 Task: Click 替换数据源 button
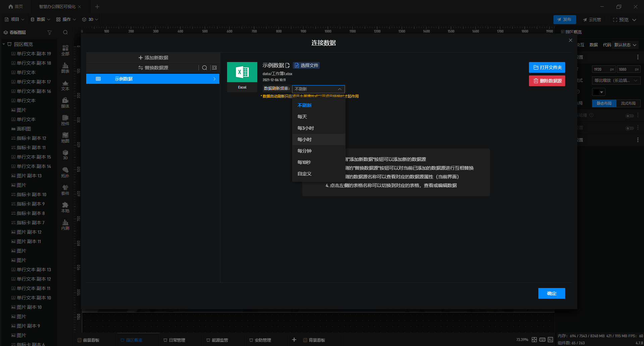pyautogui.click(x=153, y=68)
